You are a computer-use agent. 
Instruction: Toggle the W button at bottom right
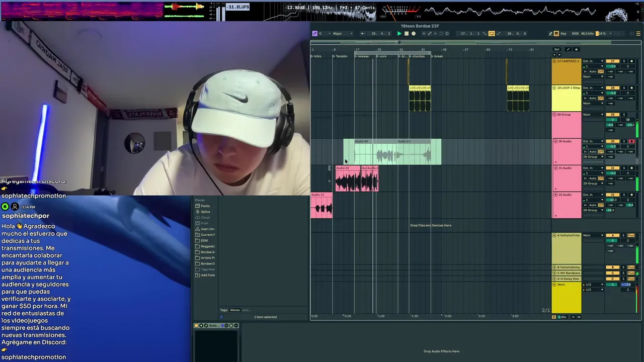pyautogui.click(x=579, y=317)
